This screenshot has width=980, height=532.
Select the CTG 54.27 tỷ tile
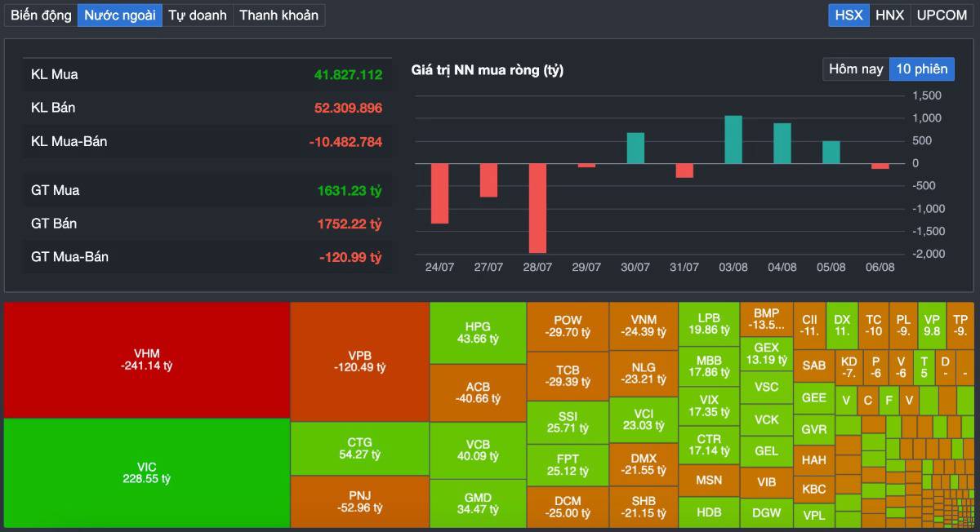coord(359,449)
